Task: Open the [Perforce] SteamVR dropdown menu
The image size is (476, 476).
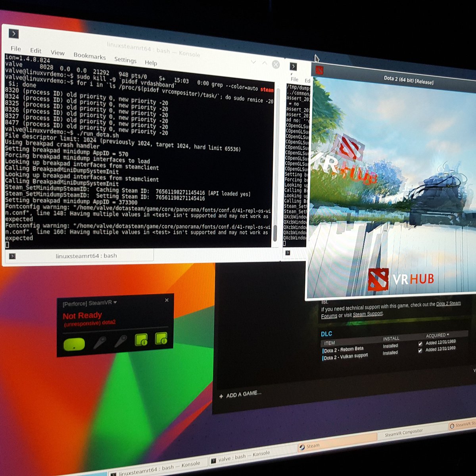Action: point(90,303)
